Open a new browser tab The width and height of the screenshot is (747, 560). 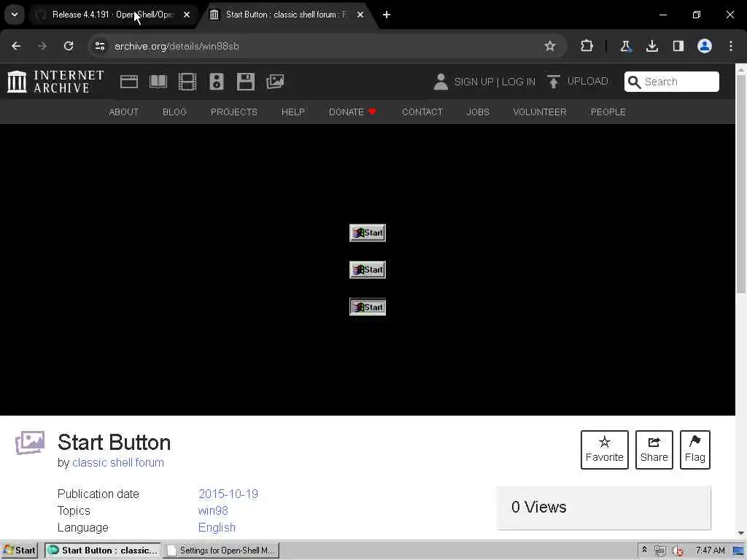pyautogui.click(x=387, y=15)
